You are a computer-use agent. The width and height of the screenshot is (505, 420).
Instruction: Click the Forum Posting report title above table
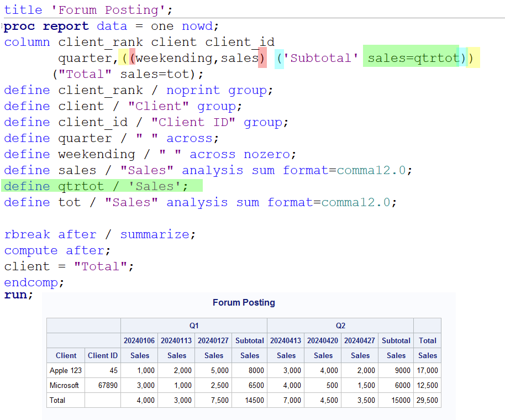pos(244,302)
